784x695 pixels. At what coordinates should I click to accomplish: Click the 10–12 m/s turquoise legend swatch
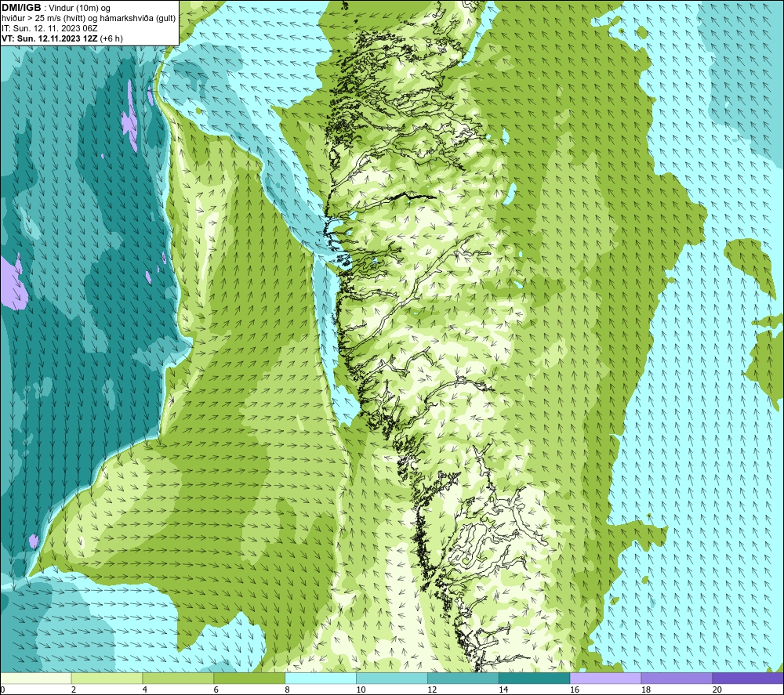(x=392, y=678)
